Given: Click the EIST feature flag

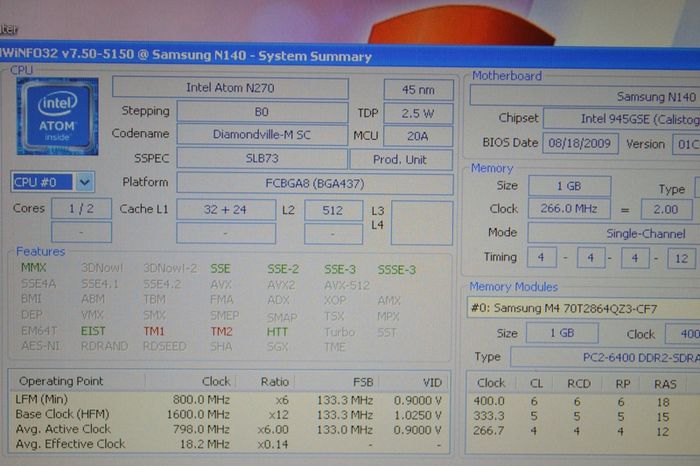Looking at the screenshot, I should (x=93, y=331).
